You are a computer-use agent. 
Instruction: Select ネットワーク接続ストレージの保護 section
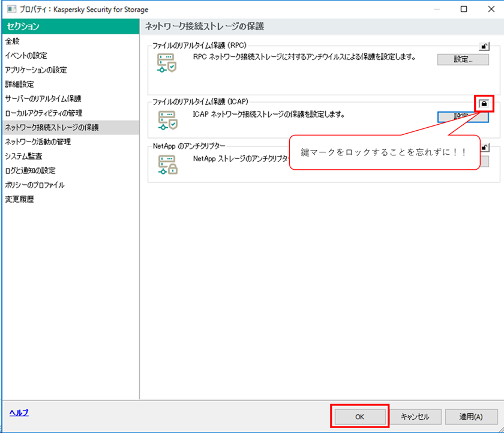pyautogui.click(x=70, y=128)
